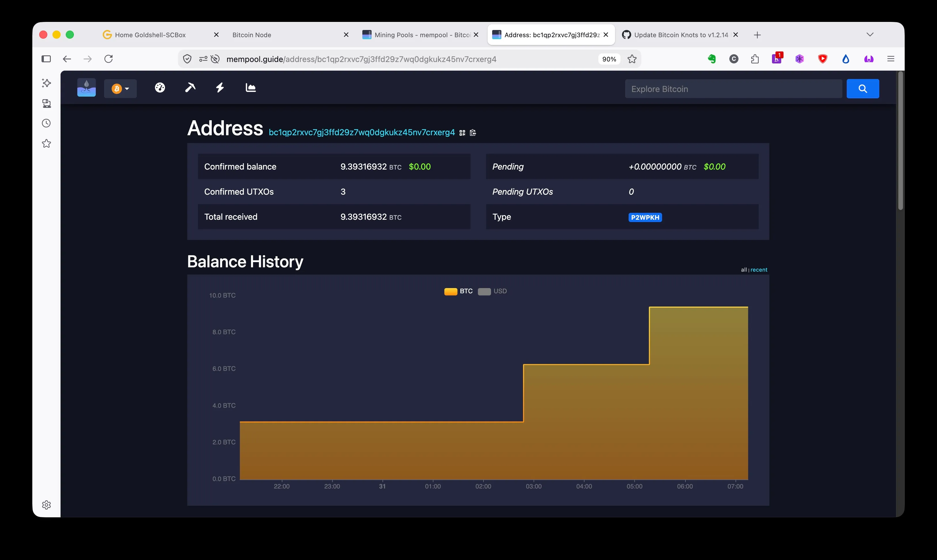Close the Update Bitcoin Knots tab
Screen dimensions: 937x560
click(x=735, y=35)
